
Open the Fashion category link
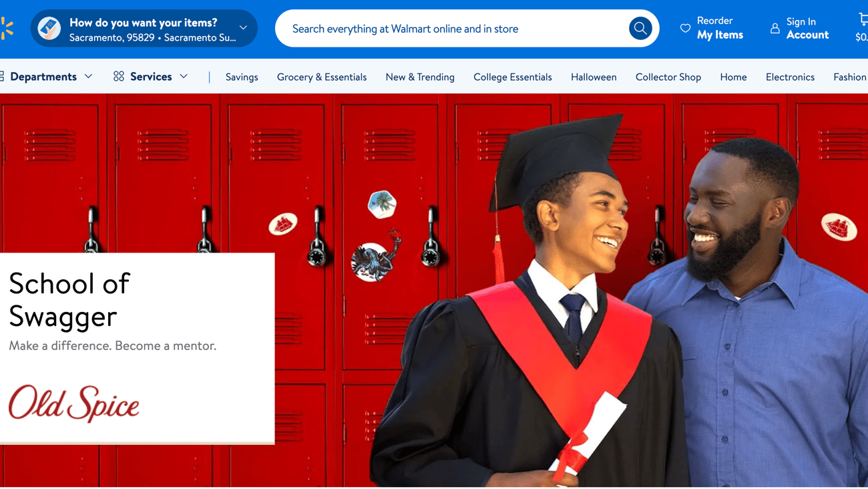[x=850, y=77]
